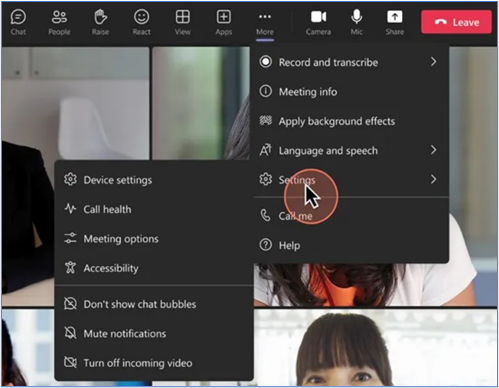
Task: Click the Language and speech icon
Action: coord(265,150)
